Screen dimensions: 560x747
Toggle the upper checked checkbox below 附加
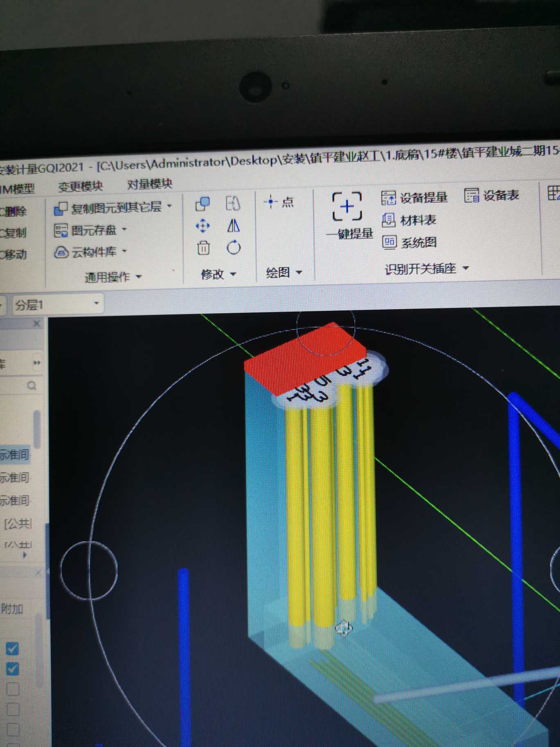point(12,649)
